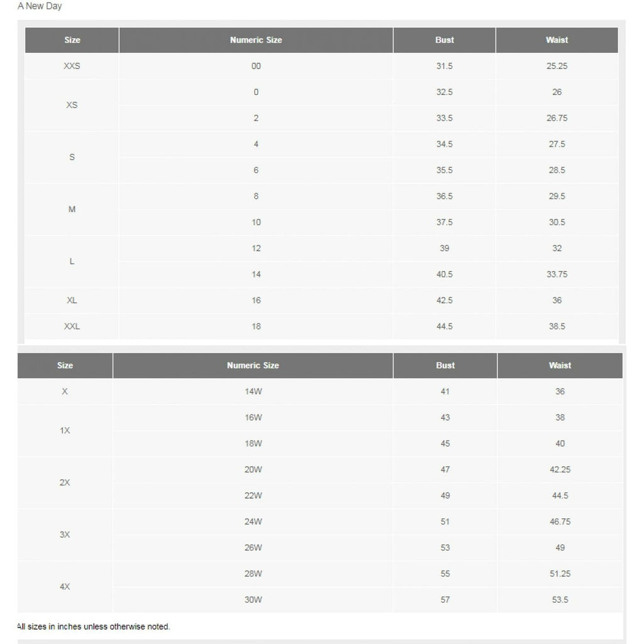Click the 44.5 bust value for size 18

pyautogui.click(x=444, y=326)
